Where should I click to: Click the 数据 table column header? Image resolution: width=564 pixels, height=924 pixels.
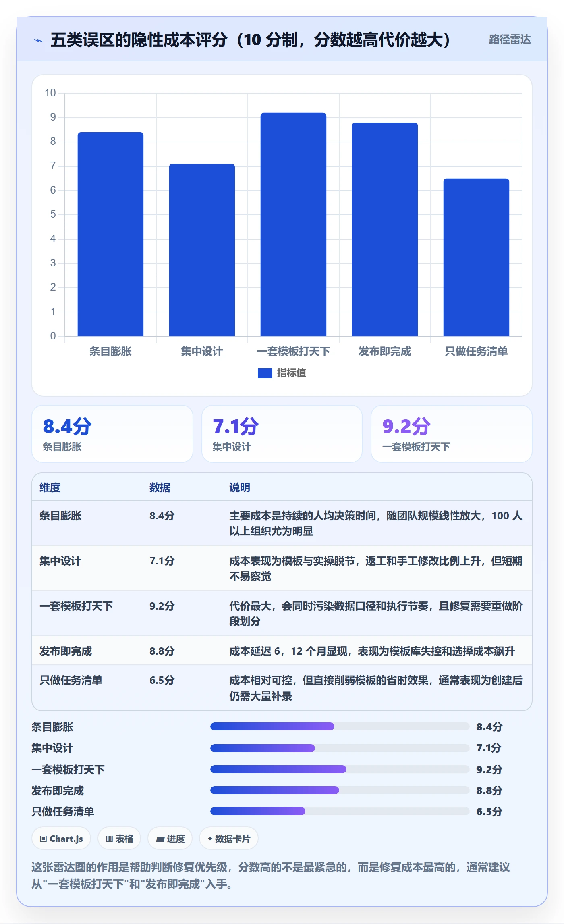[160, 488]
